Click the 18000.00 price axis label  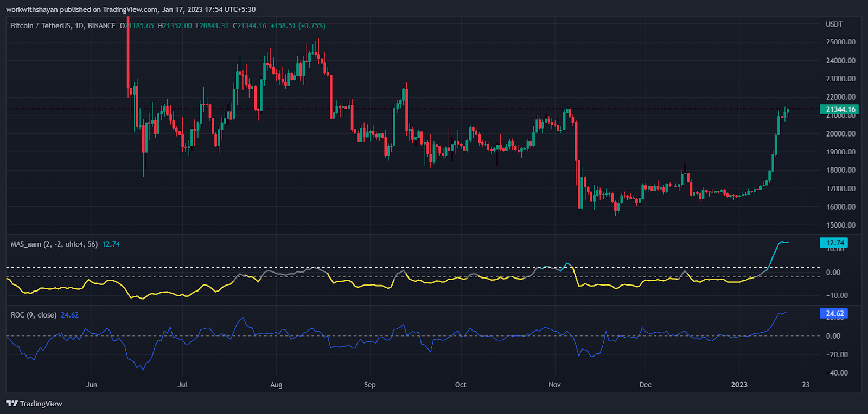point(841,170)
